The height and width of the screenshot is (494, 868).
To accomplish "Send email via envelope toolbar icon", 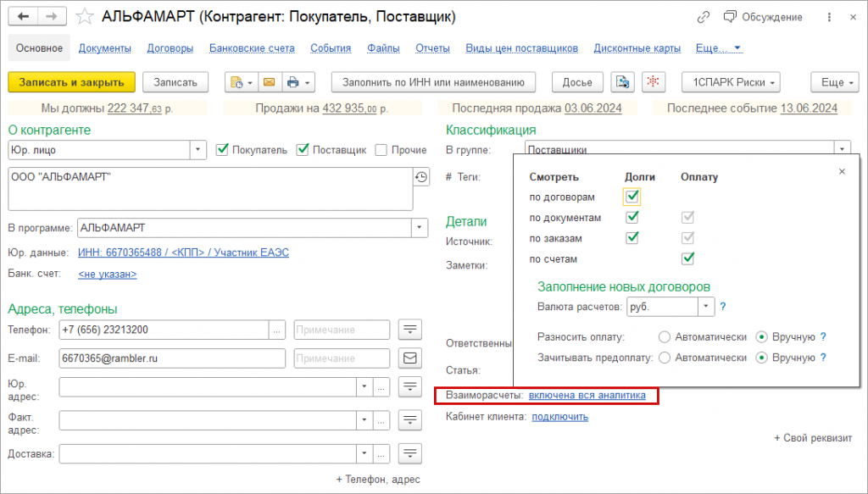I will (x=269, y=82).
